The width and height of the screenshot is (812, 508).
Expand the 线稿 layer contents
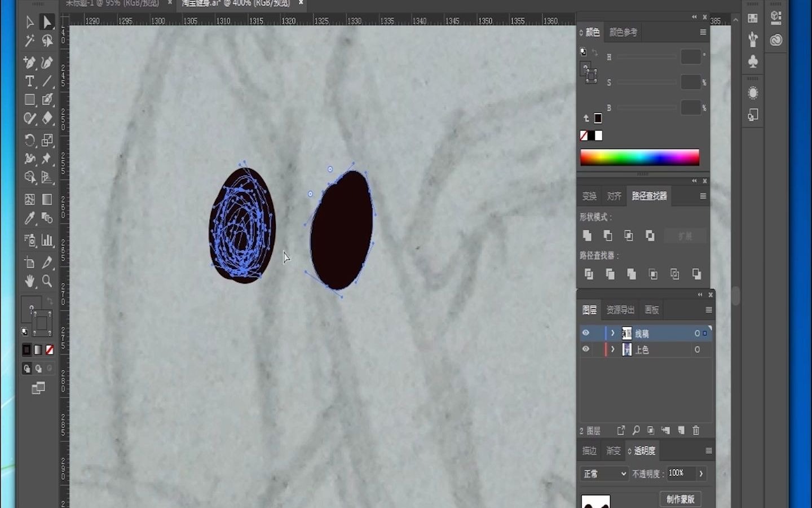[x=613, y=333]
